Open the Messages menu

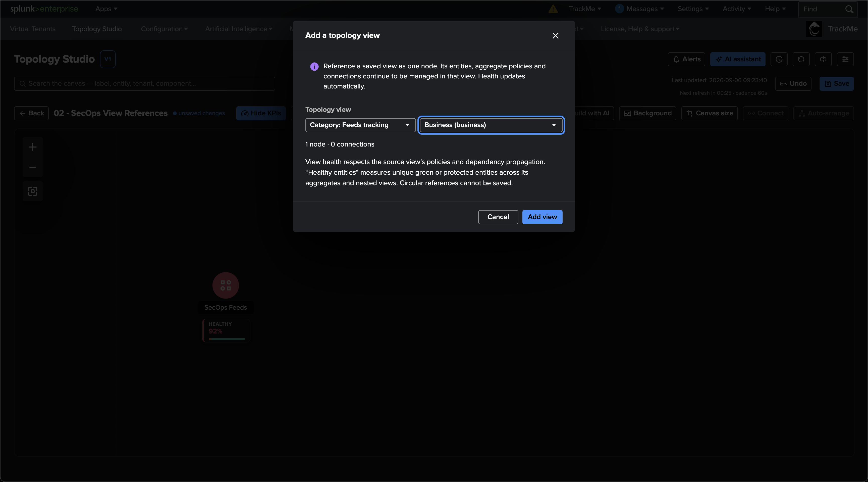pyautogui.click(x=639, y=9)
